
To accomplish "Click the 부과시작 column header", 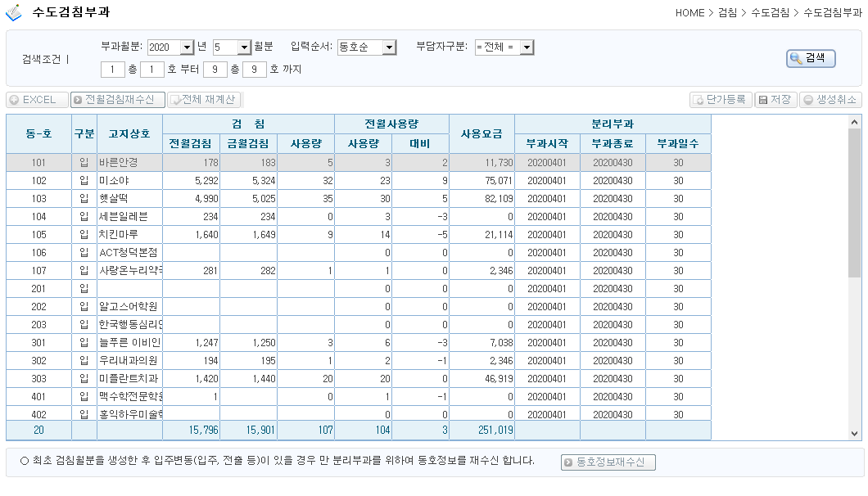I will 547,144.
